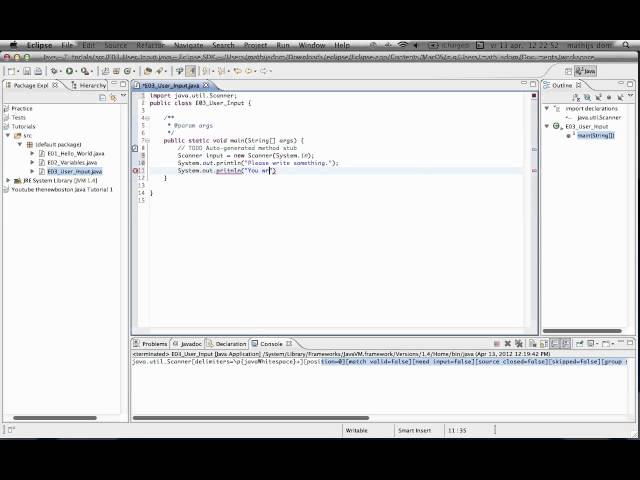Expand the E01_Hello_World.java node

[32, 153]
